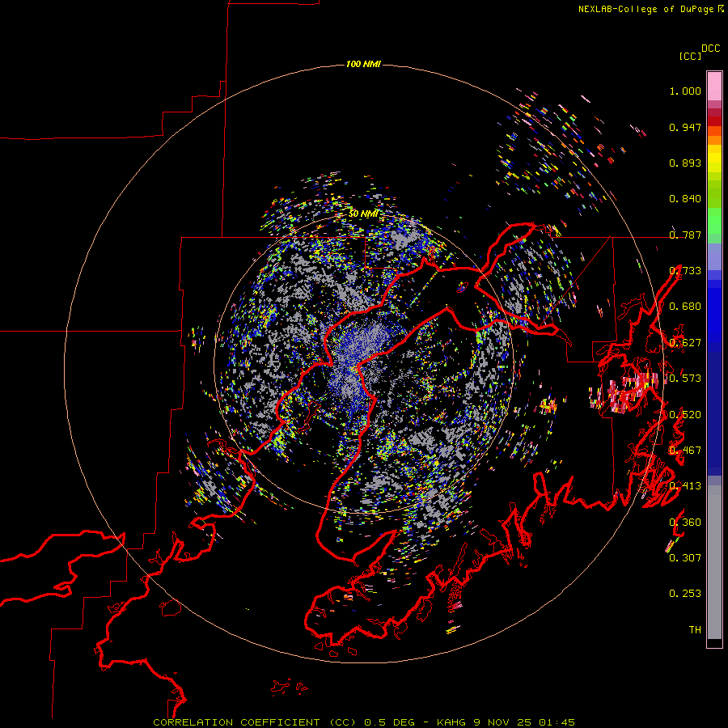Click the 0.627 scale value
The image size is (728, 728).
point(685,343)
